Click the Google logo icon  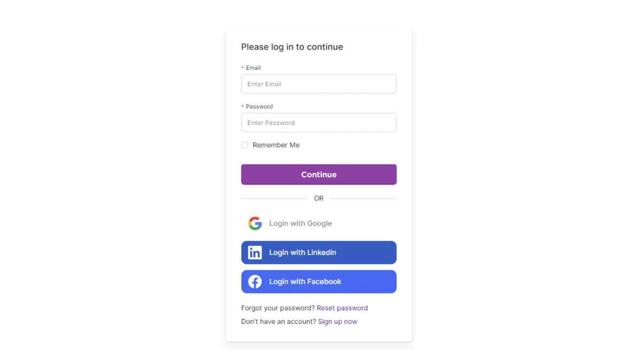(255, 223)
